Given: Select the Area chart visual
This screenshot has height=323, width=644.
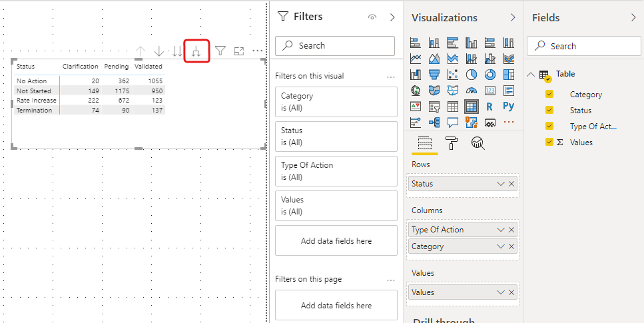Looking at the screenshot, I should pos(434,59).
